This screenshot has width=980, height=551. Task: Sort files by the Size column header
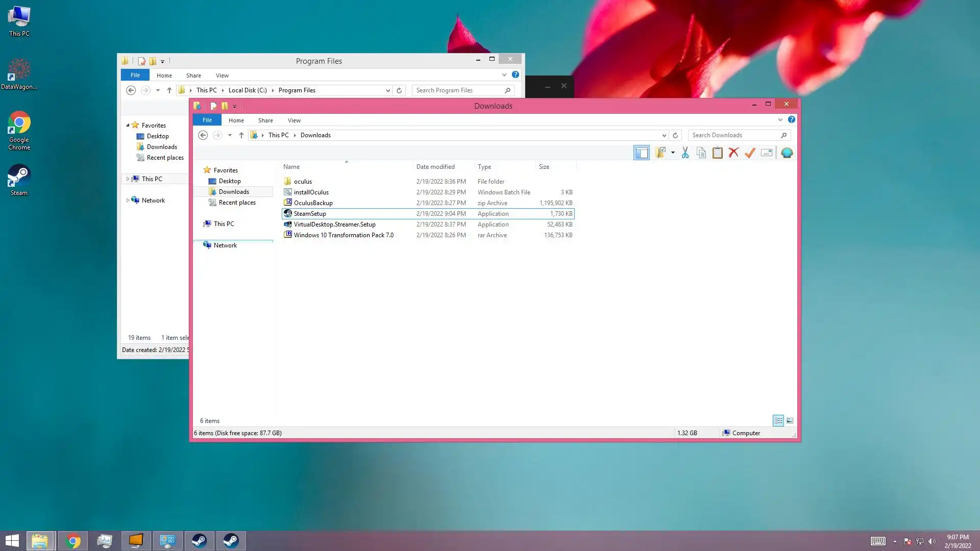click(x=544, y=167)
